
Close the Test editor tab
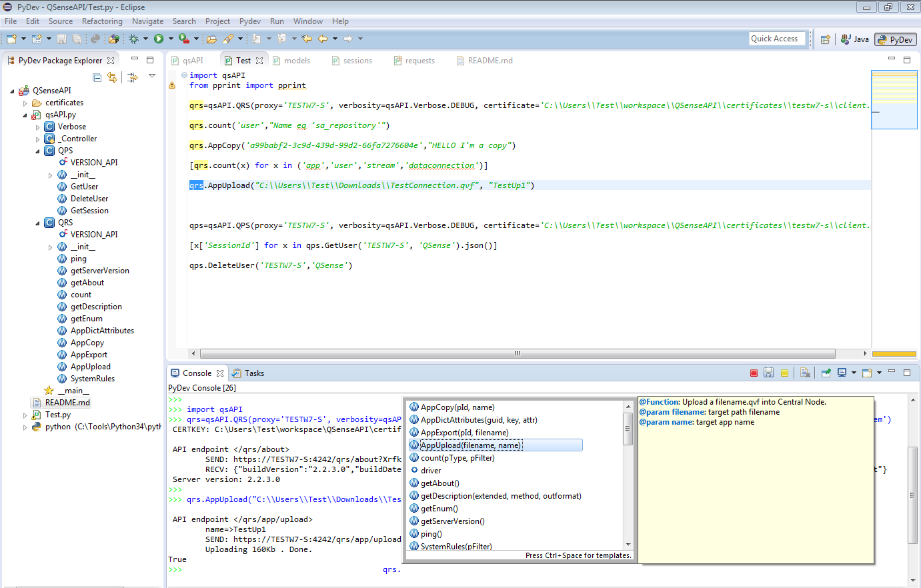coord(259,61)
